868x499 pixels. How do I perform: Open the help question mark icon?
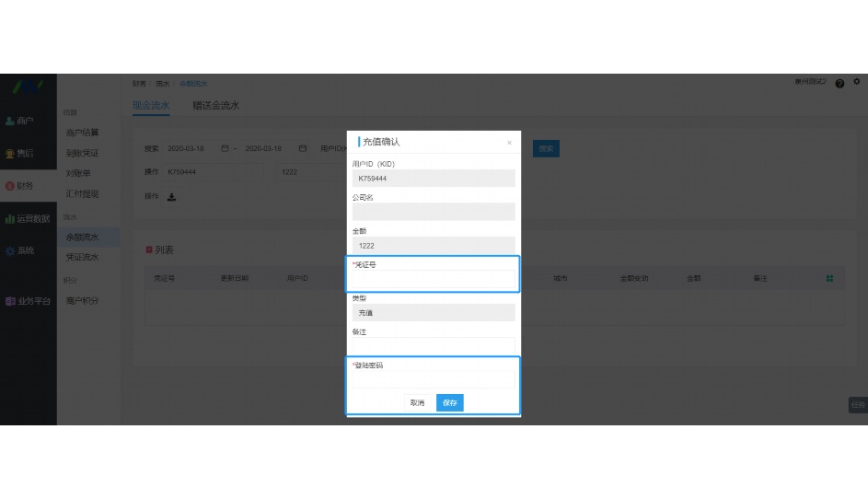[x=839, y=84]
